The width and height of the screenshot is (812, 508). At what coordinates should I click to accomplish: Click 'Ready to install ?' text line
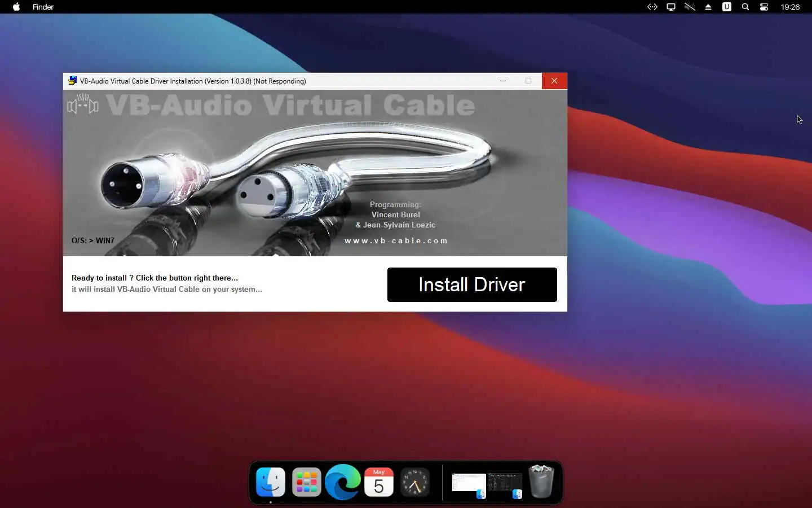(155, 278)
